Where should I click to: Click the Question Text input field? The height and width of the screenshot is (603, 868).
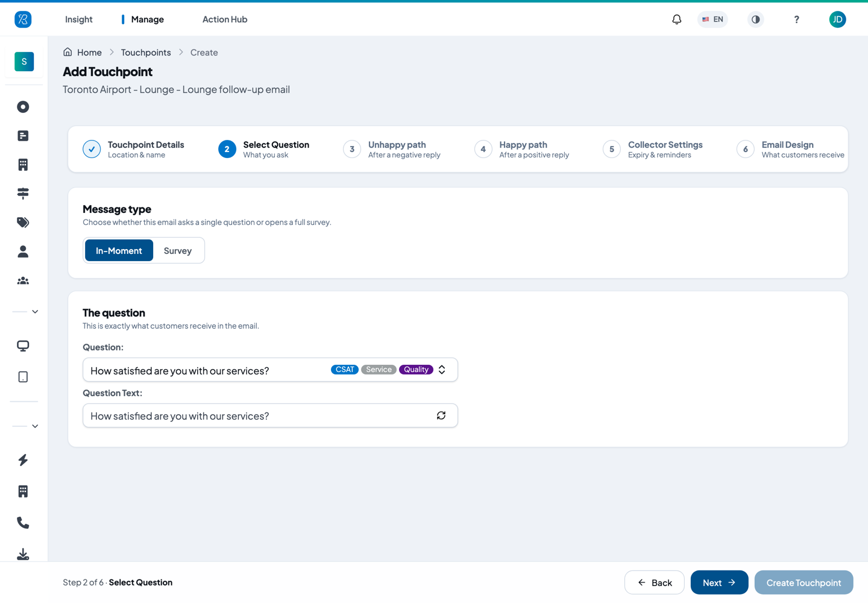(270, 415)
